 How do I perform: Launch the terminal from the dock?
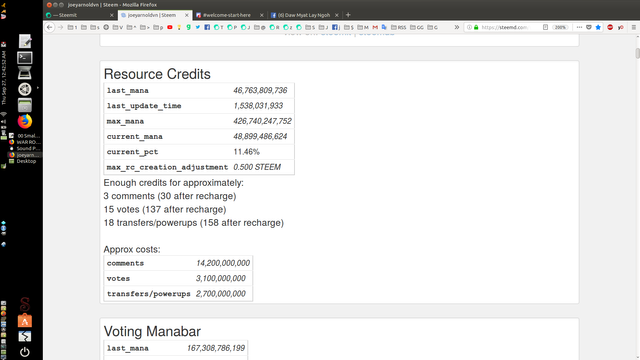pos(25,58)
